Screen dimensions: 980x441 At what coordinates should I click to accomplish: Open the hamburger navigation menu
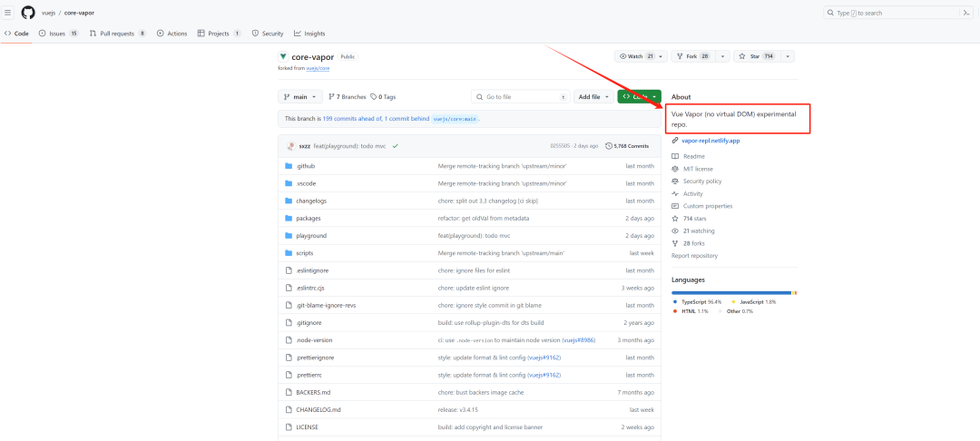click(x=8, y=13)
